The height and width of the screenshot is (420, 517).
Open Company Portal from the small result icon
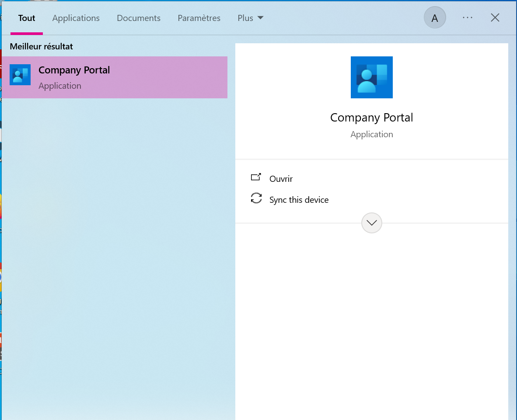point(20,75)
